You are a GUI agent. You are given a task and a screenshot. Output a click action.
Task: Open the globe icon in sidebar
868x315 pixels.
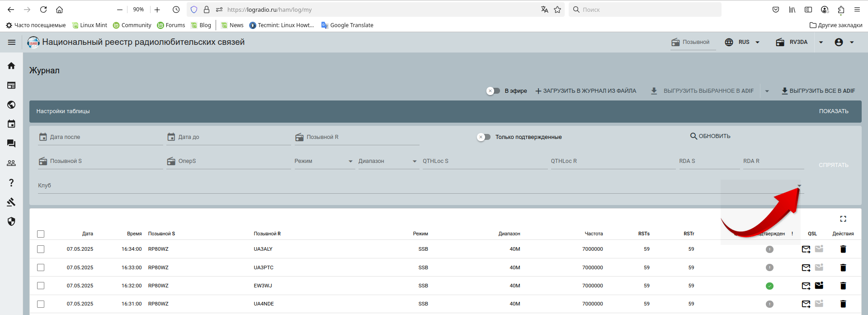click(x=11, y=105)
